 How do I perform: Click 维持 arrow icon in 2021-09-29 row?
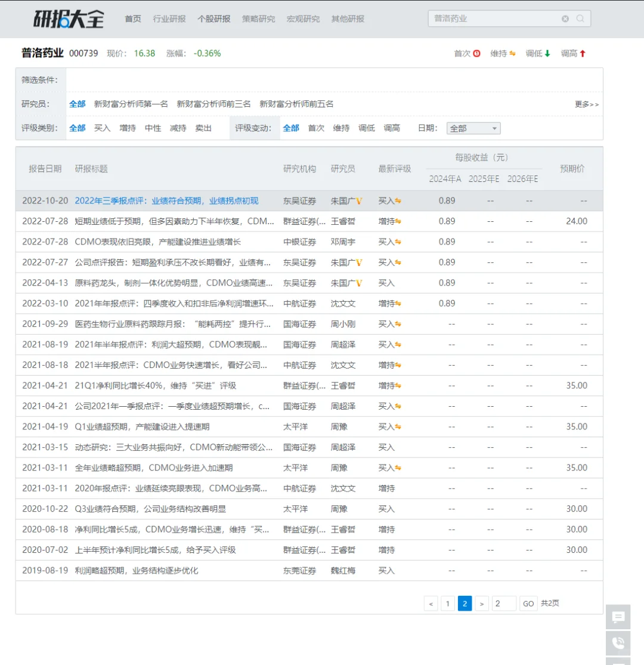pos(398,324)
